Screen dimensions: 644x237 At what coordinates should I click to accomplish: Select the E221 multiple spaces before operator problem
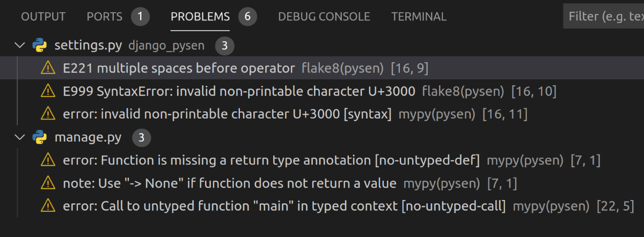(x=322, y=68)
